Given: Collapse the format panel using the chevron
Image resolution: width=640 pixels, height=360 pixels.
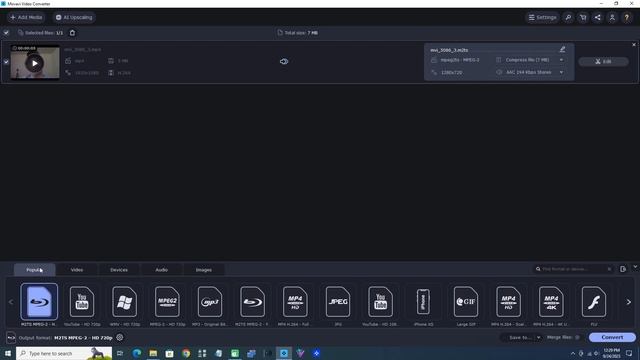Looking at the screenshot, I should (x=635, y=267).
